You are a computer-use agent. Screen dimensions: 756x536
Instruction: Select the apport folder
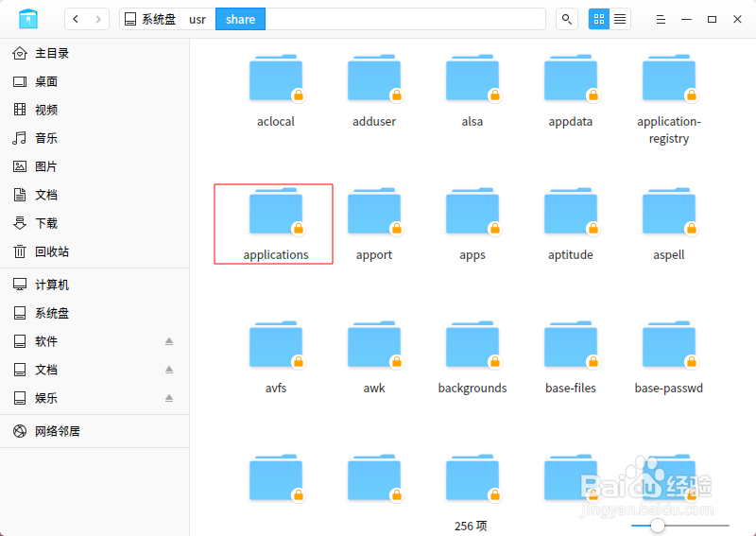(374, 224)
